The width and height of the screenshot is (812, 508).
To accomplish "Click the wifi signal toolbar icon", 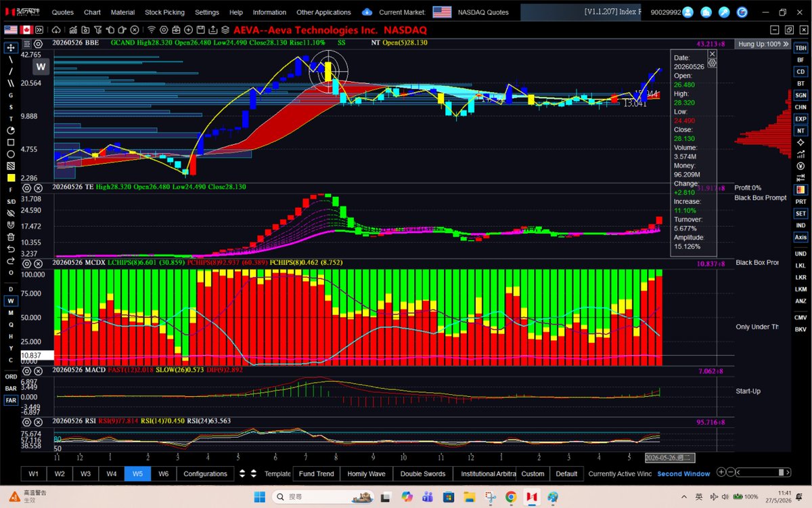I will pyautogui.click(x=151, y=30).
